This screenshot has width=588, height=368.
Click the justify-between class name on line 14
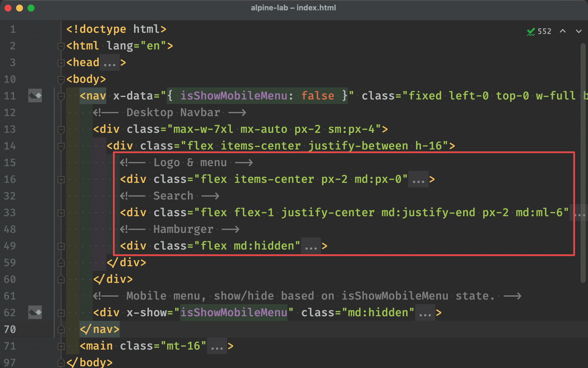358,146
